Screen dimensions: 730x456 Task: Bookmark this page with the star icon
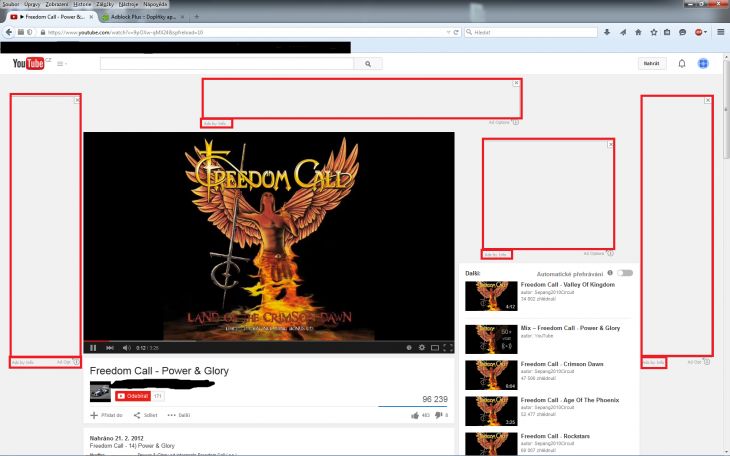click(654, 32)
